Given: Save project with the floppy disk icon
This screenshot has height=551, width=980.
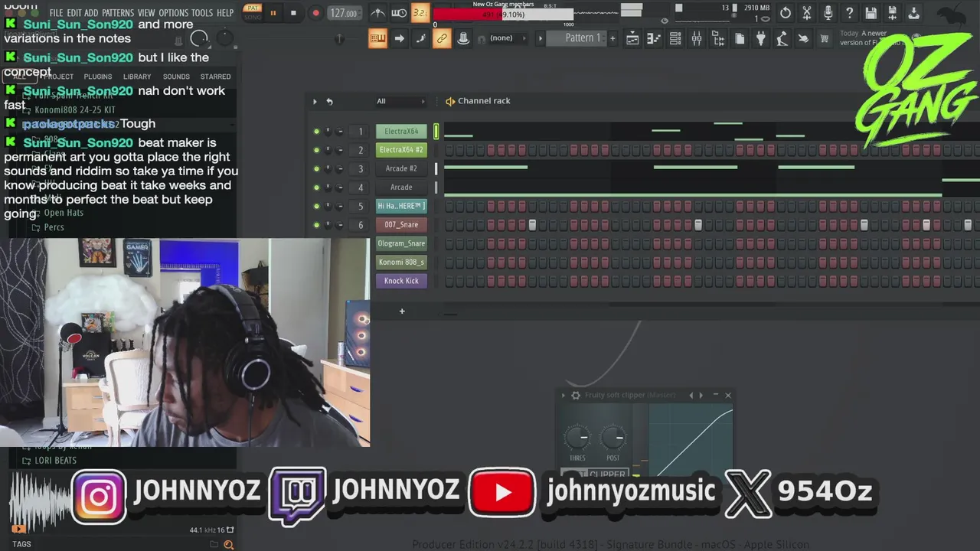Looking at the screenshot, I should [x=871, y=13].
